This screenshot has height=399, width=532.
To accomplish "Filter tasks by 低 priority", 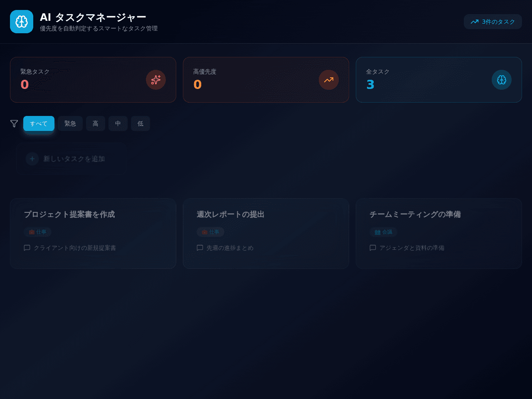I will (x=140, y=123).
